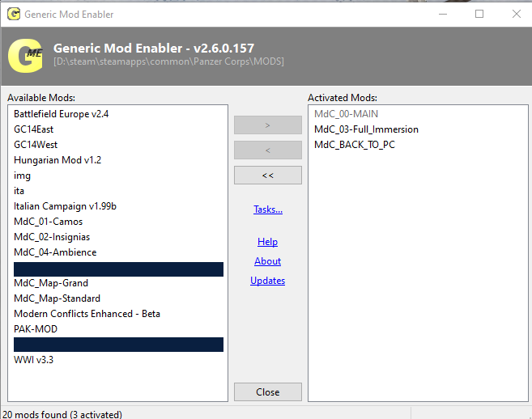Select MdC_Map-Grand mod
532x419 pixels.
51,283
